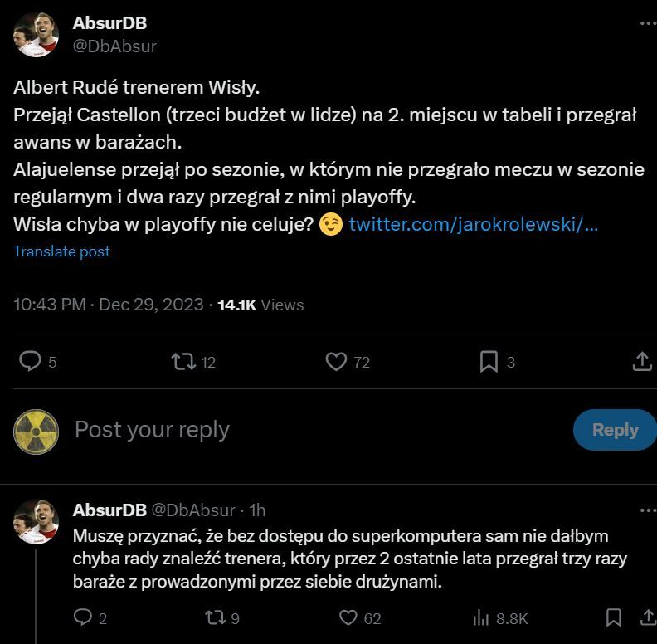657x644 pixels.
Task: Open more options on the reply post
Action: point(647,510)
